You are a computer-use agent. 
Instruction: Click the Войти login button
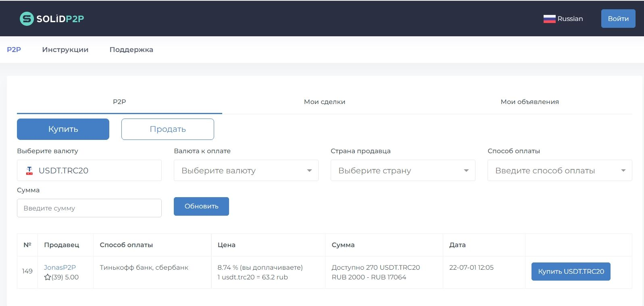[618, 19]
